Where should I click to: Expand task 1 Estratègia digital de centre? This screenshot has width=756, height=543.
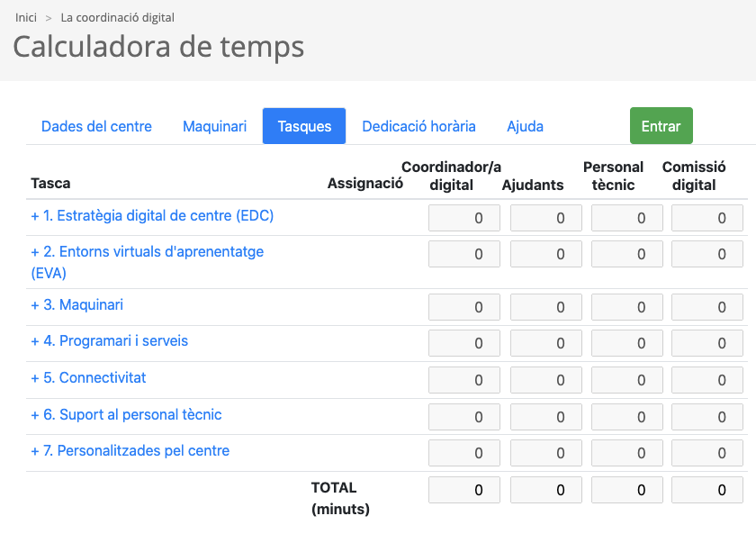click(153, 217)
